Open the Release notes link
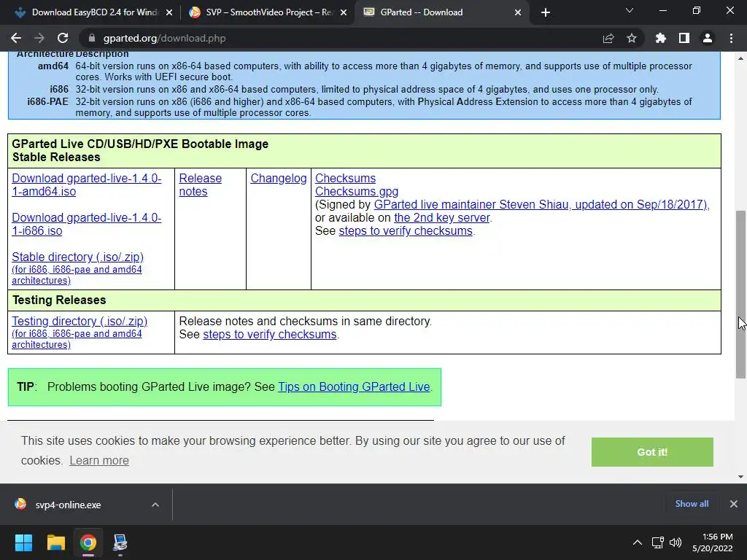Viewport: 747px width, 560px height. [200, 184]
